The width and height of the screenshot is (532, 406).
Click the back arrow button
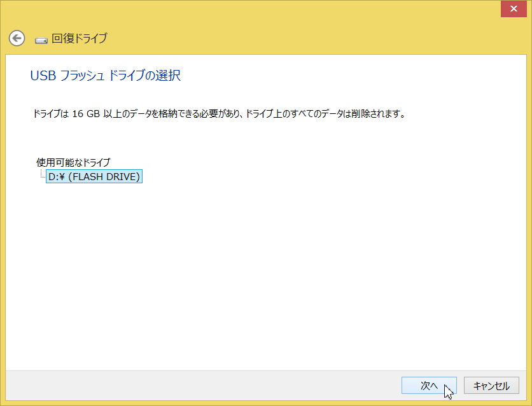pyautogui.click(x=17, y=38)
